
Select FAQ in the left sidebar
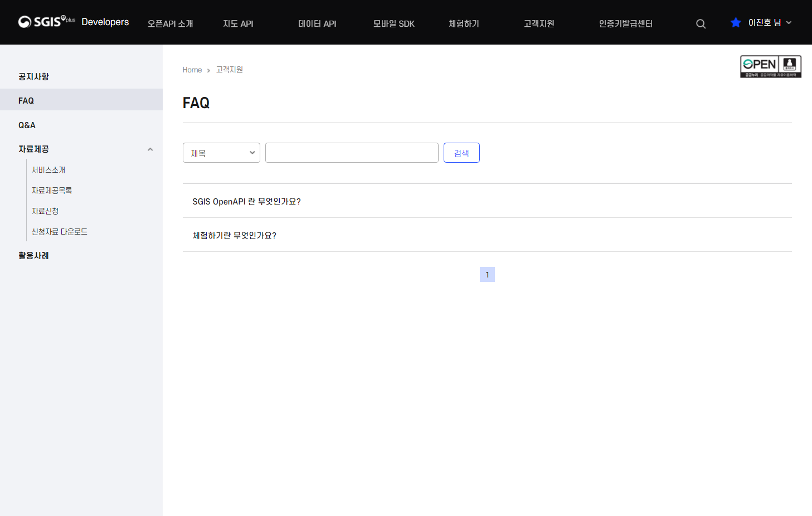[26, 100]
